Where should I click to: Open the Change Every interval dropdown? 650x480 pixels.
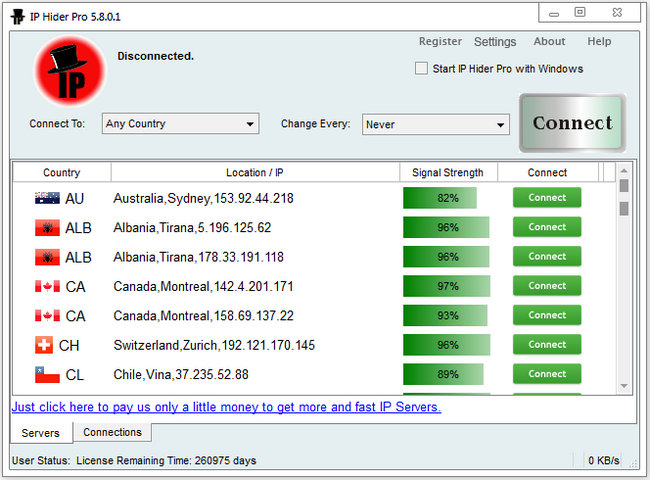point(436,124)
